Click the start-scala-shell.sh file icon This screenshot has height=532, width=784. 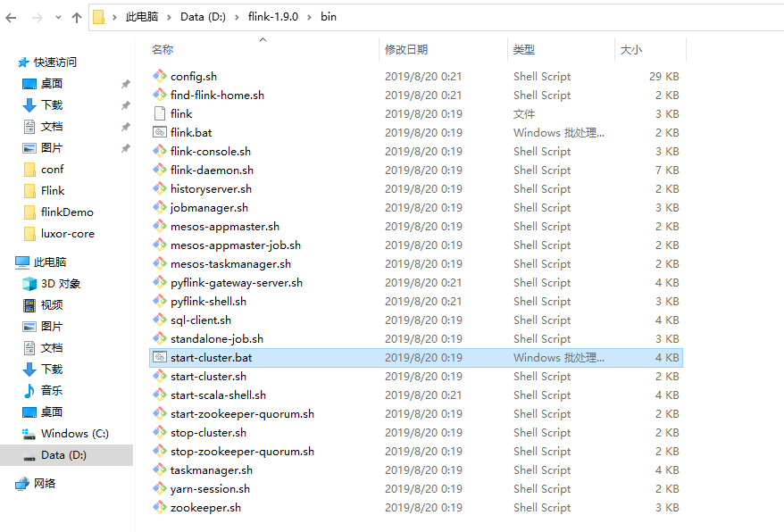(x=160, y=395)
